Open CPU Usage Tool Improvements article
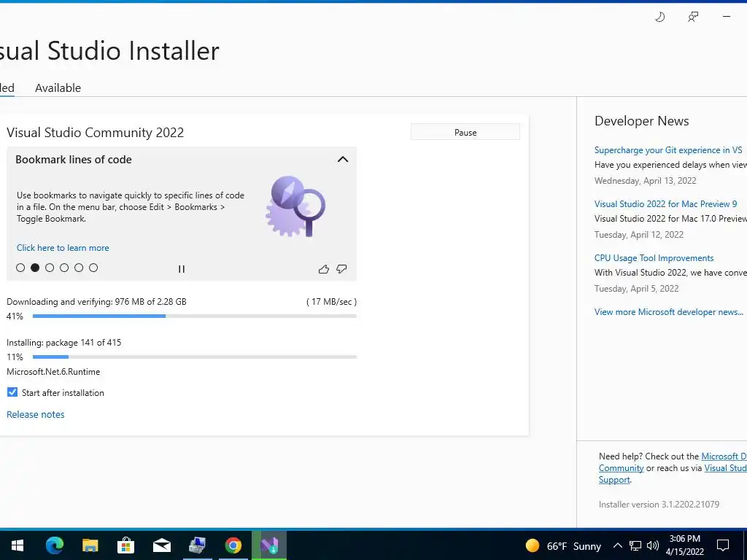 coord(654,257)
